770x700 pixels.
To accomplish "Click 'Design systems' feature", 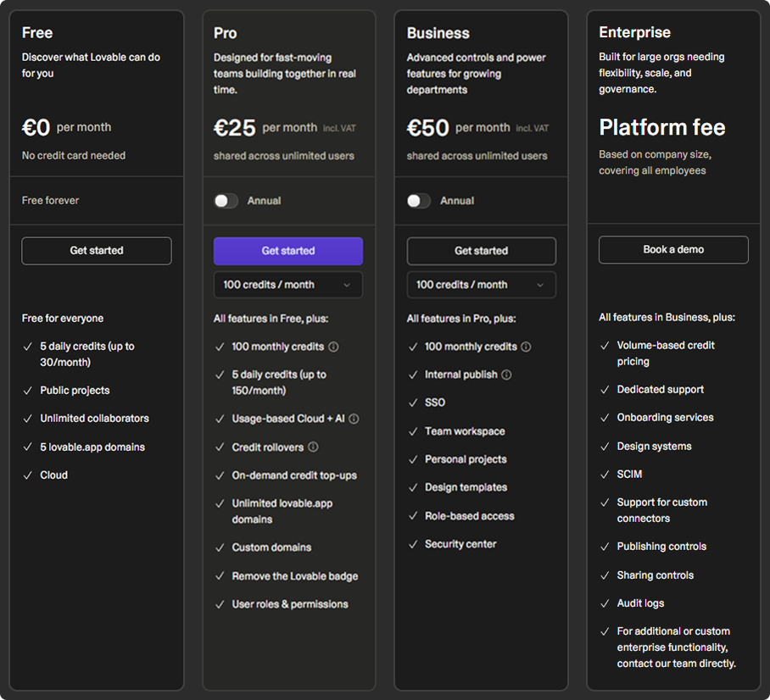I will tap(654, 447).
